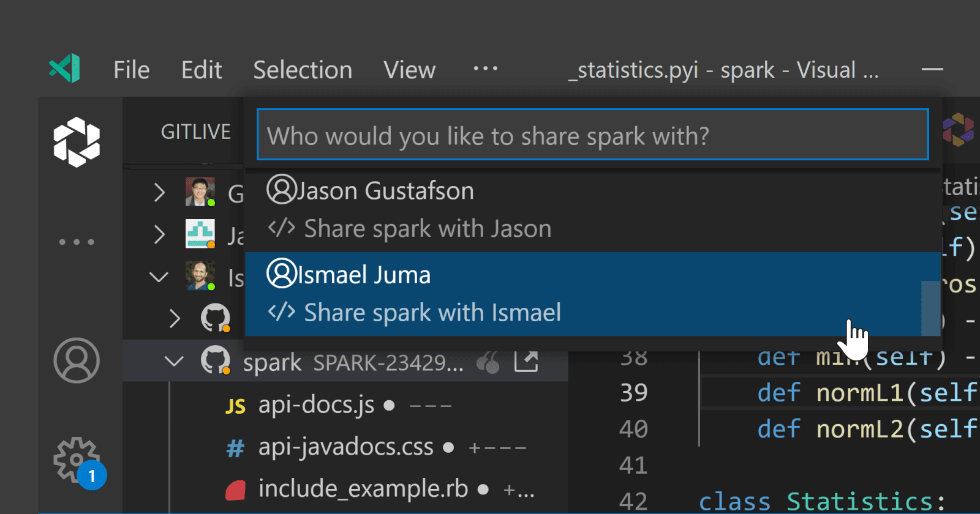Open the Selection menu

[x=303, y=70]
